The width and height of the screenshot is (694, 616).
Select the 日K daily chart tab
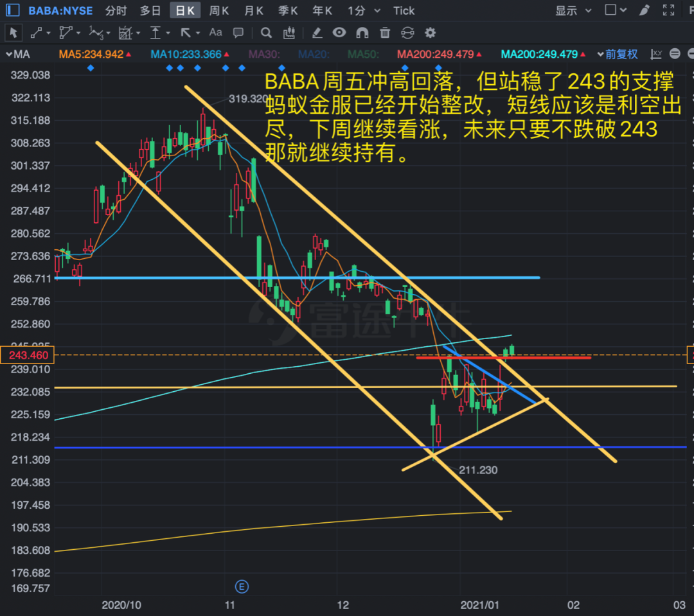pyautogui.click(x=185, y=11)
